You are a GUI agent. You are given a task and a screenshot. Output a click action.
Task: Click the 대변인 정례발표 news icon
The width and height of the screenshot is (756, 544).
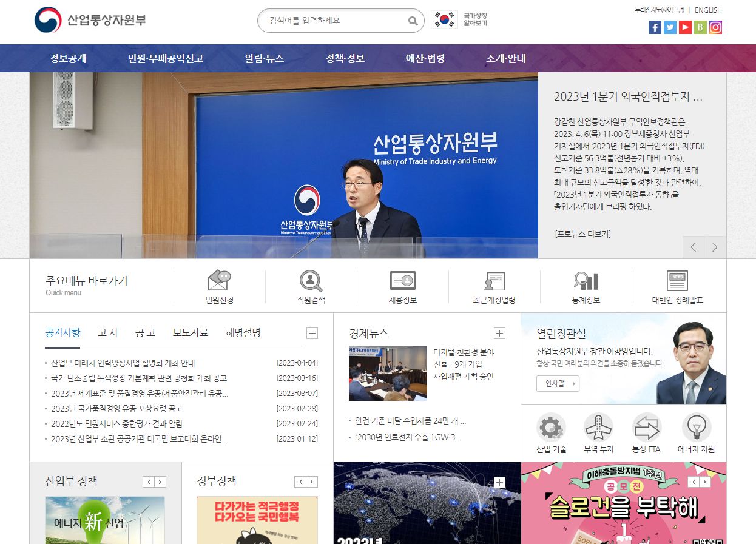(677, 280)
